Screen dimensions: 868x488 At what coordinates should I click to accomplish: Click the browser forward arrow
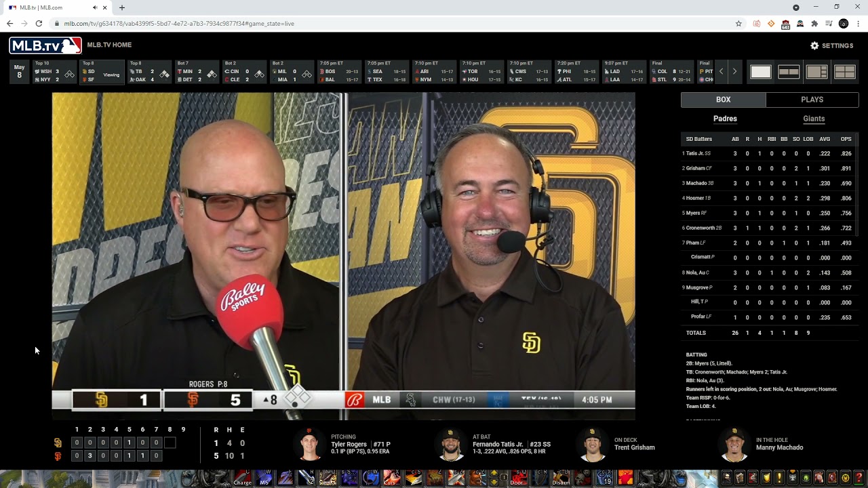(24, 23)
